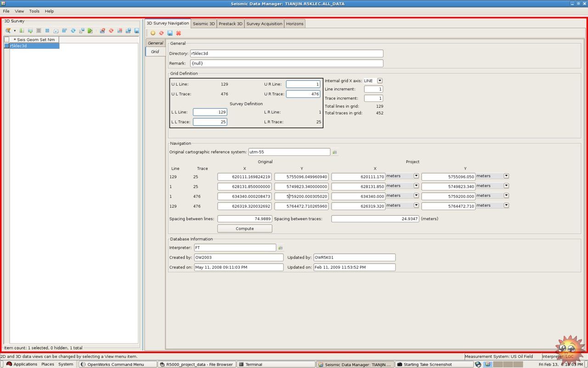The image size is (588, 368).
Task: Open Project Y units dropdown for line 1 trace 25
Action: (506, 186)
